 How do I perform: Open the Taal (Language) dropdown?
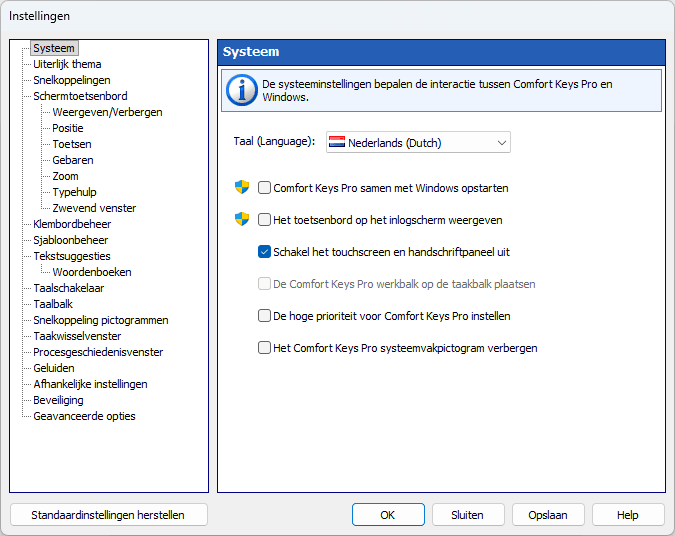(x=418, y=142)
